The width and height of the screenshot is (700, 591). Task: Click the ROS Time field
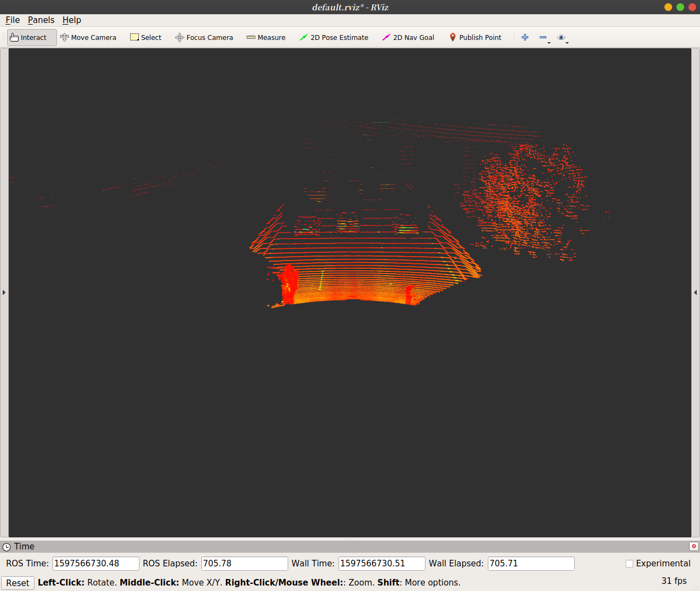point(96,564)
